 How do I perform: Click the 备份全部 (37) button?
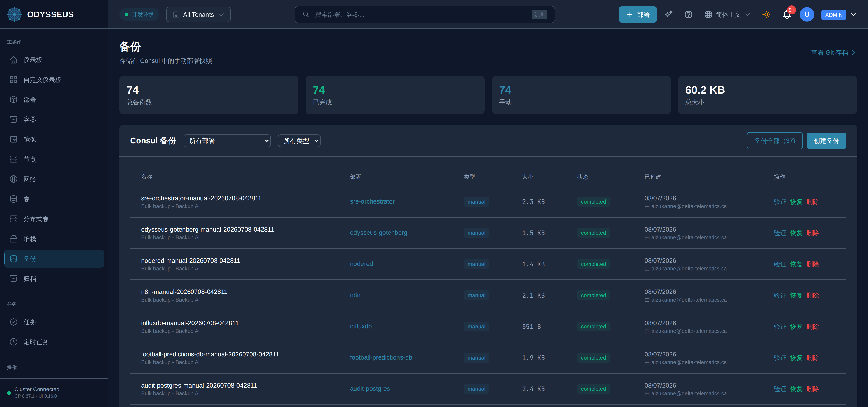(774, 141)
